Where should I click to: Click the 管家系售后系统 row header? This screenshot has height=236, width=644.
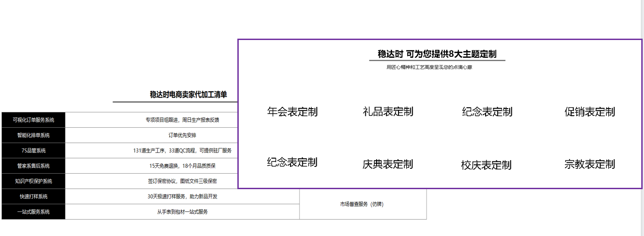tap(34, 166)
